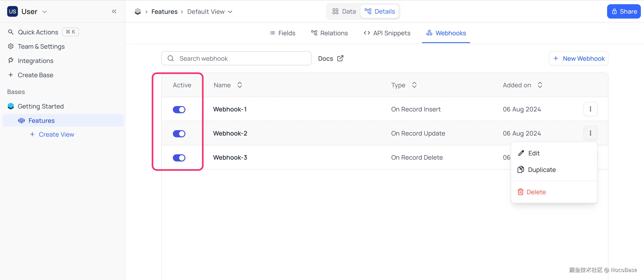Viewport: 644px width, 280px height.
Task: Sort by the Type column arrows
Action: pyautogui.click(x=414, y=85)
